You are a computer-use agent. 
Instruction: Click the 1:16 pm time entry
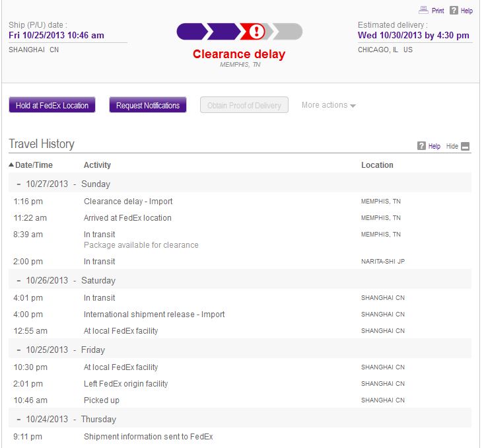tap(28, 202)
